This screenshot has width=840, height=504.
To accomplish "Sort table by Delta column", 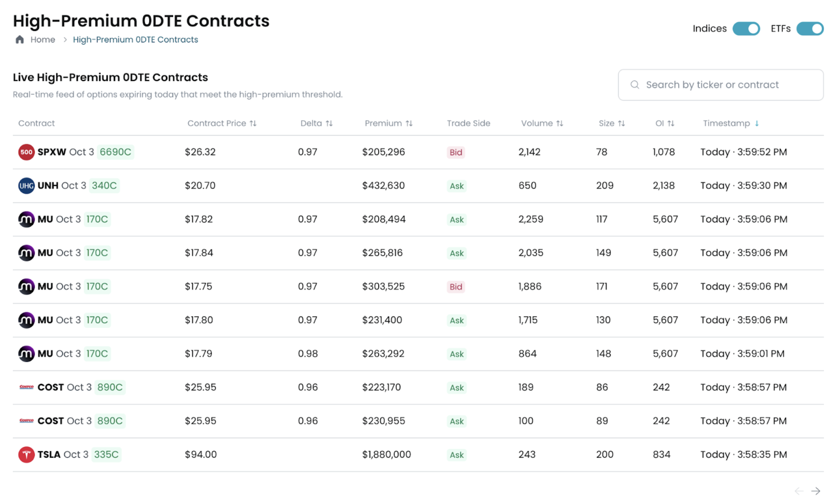I will point(316,123).
